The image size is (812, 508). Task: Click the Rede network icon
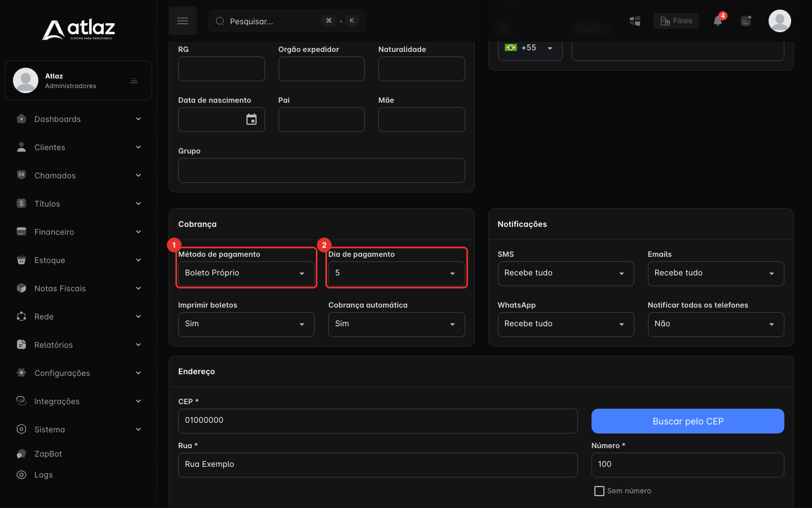click(x=21, y=316)
